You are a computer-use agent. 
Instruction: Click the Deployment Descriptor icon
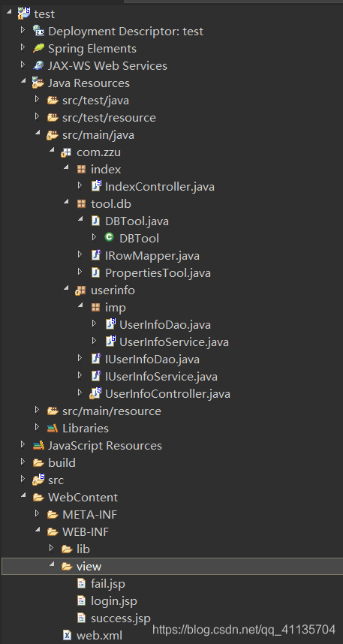coord(38,32)
